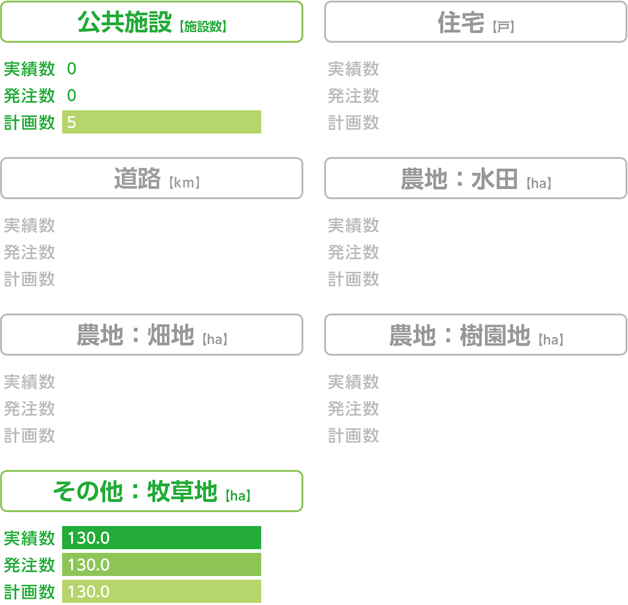
Task: Click the 実績数 label under 農地：畑地
Action: [29, 382]
